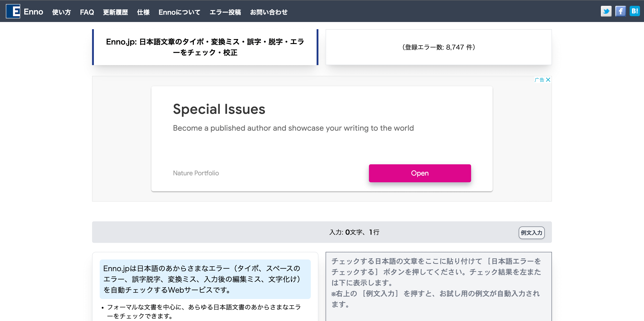Viewport: 644px width, 321px height.
Task: Click the Enno E logo icon
Action: [13, 11]
